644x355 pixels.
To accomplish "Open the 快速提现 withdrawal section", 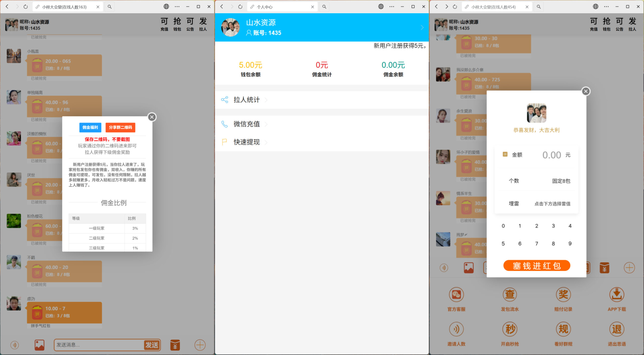I will pyautogui.click(x=247, y=142).
